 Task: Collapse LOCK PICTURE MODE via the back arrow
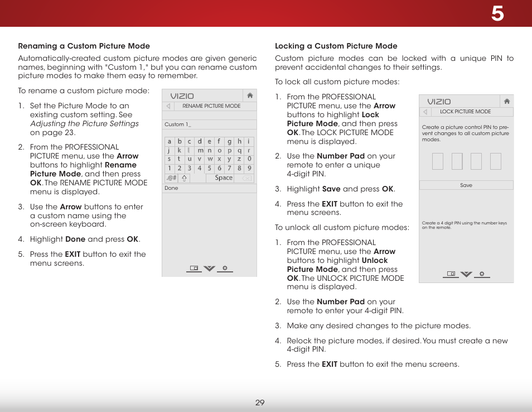pyautogui.click(x=424, y=112)
